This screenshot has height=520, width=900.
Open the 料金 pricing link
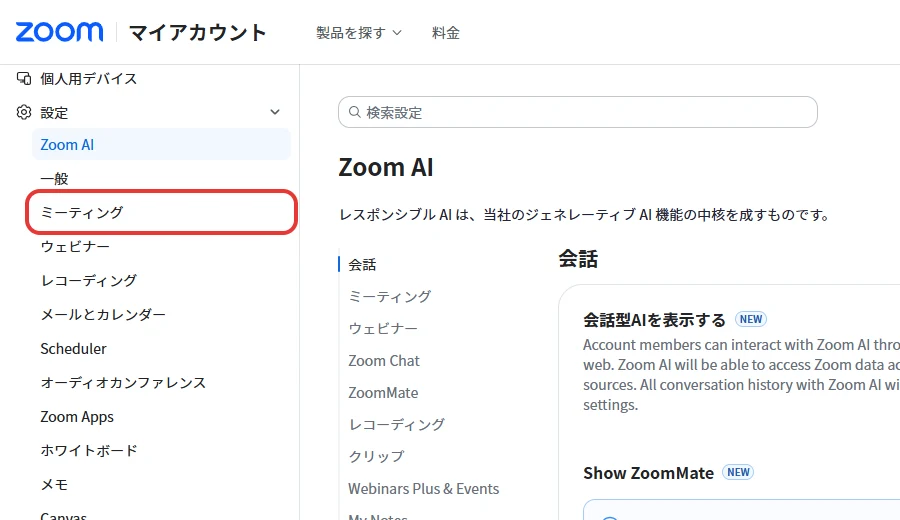(445, 33)
